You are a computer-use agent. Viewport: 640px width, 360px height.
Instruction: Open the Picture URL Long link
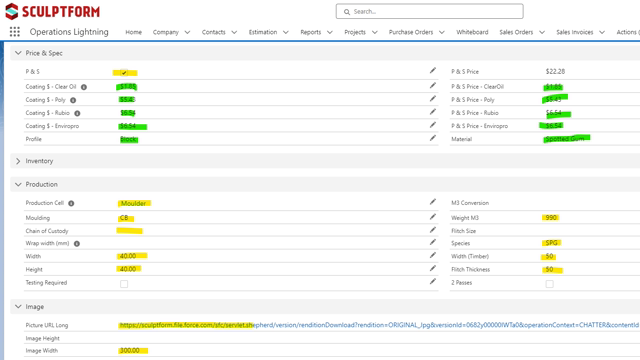click(379, 325)
